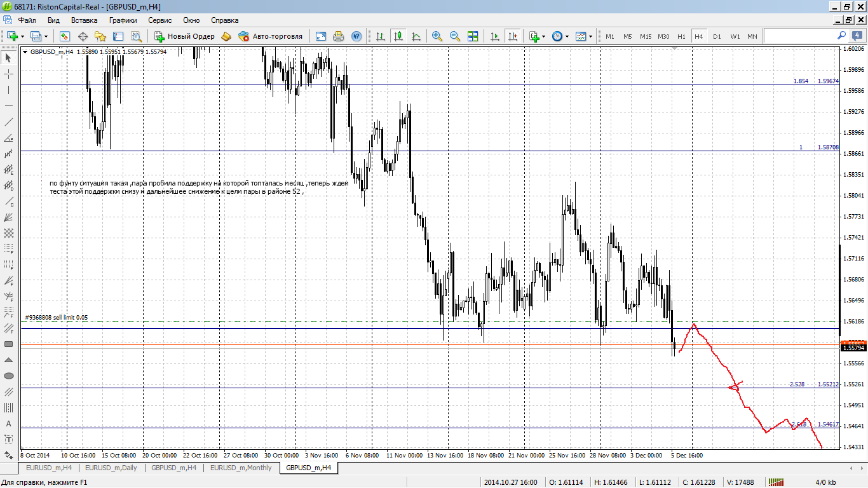This screenshot has width=868, height=488.
Task: Open the Market Watch window icon
Action: (x=65, y=36)
